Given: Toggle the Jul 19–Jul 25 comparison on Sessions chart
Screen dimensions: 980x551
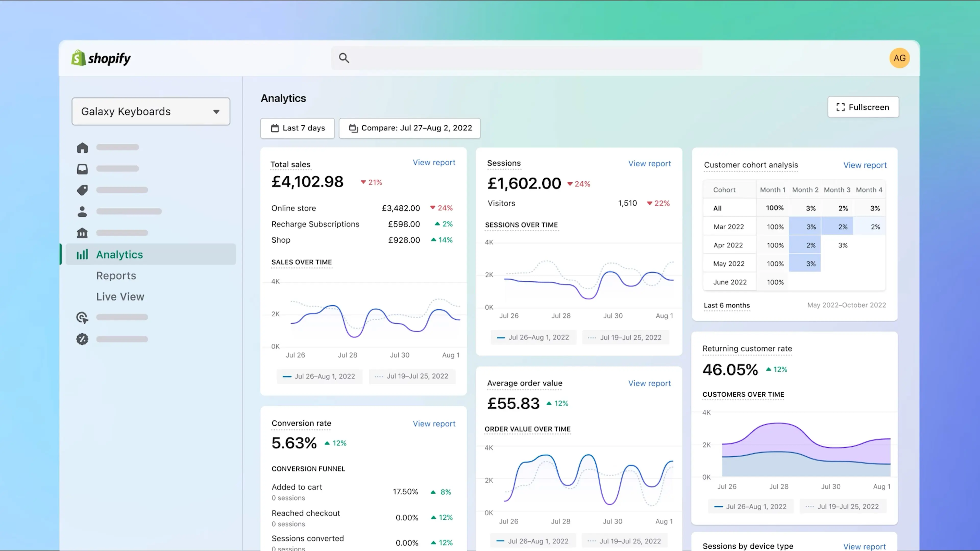Looking at the screenshot, I should (626, 337).
